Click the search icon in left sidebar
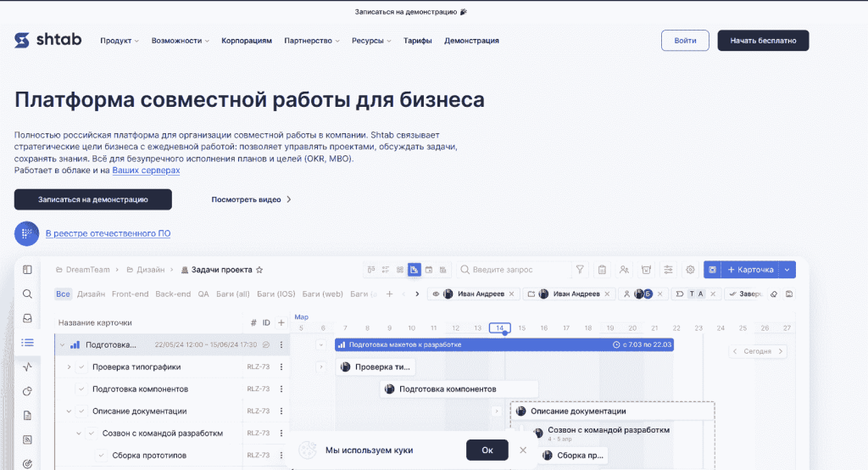Viewport: 868px width, 470px height. click(27, 294)
